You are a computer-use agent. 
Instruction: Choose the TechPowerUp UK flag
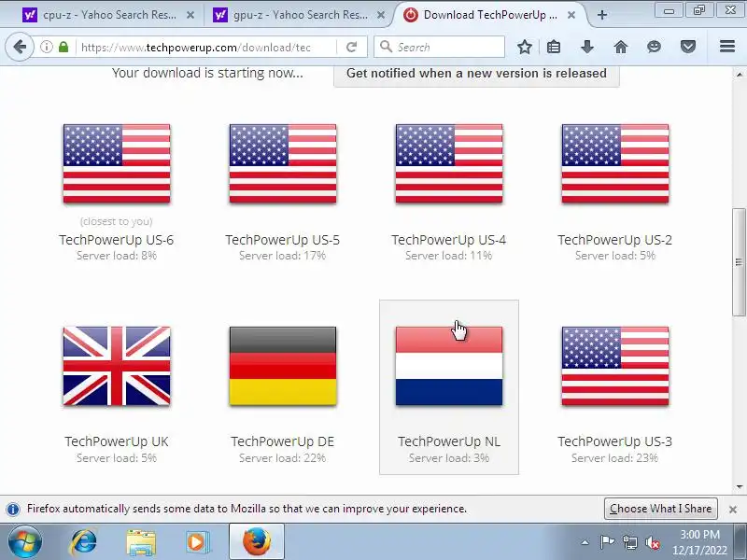[x=117, y=366]
